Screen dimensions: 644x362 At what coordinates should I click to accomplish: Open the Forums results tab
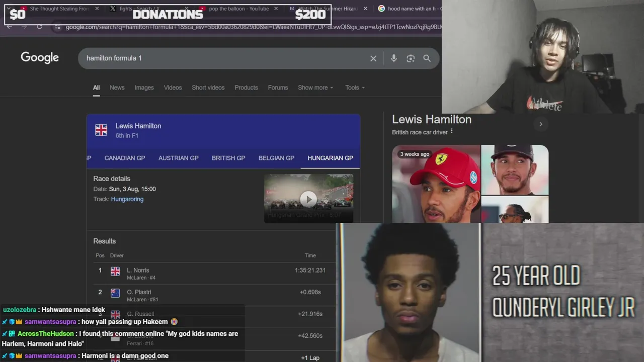click(278, 87)
